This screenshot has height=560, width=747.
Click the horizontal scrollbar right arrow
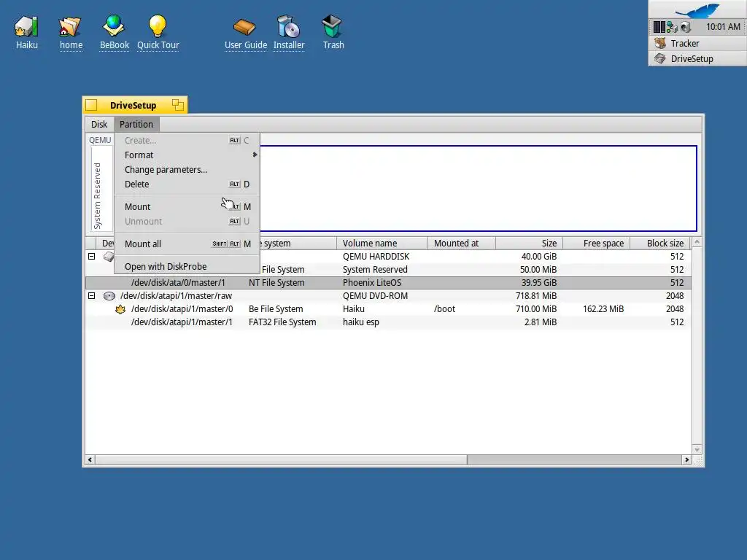pyautogui.click(x=686, y=460)
